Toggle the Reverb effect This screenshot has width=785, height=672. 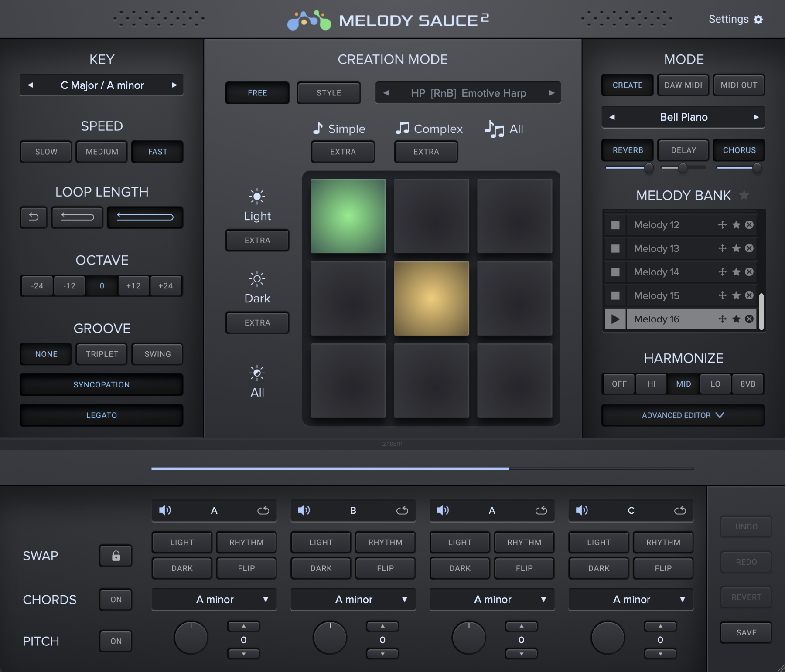(x=628, y=150)
